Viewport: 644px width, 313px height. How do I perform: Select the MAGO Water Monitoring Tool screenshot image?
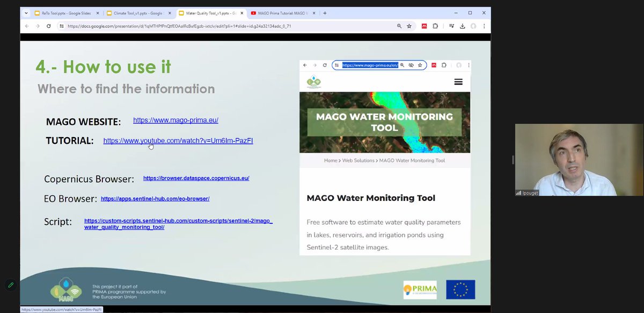pos(385,158)
